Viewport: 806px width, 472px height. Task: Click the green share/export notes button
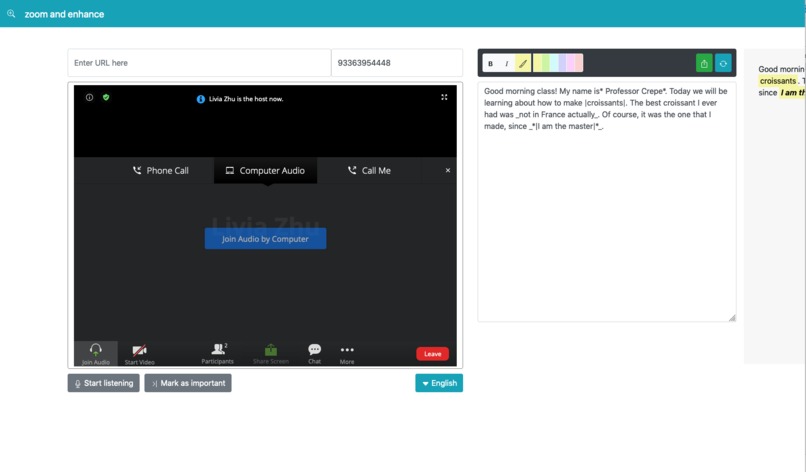pyautogui.click(x=704, y=63)
